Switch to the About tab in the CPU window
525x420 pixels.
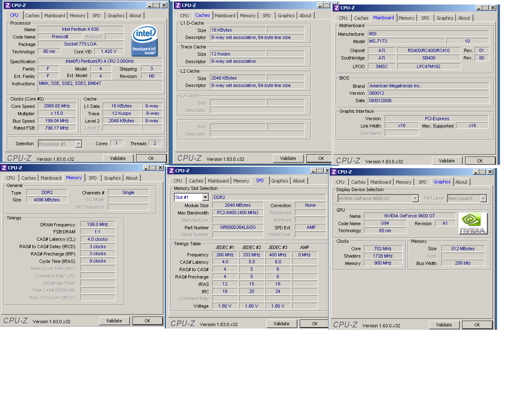(x=135, y=15)
